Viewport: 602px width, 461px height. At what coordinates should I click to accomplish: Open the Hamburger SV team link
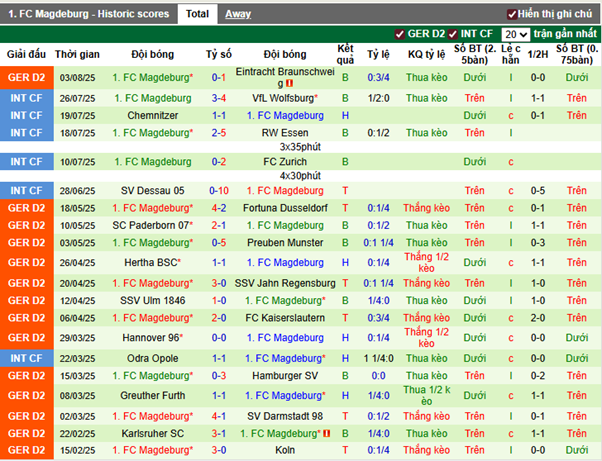click(285, 376)
